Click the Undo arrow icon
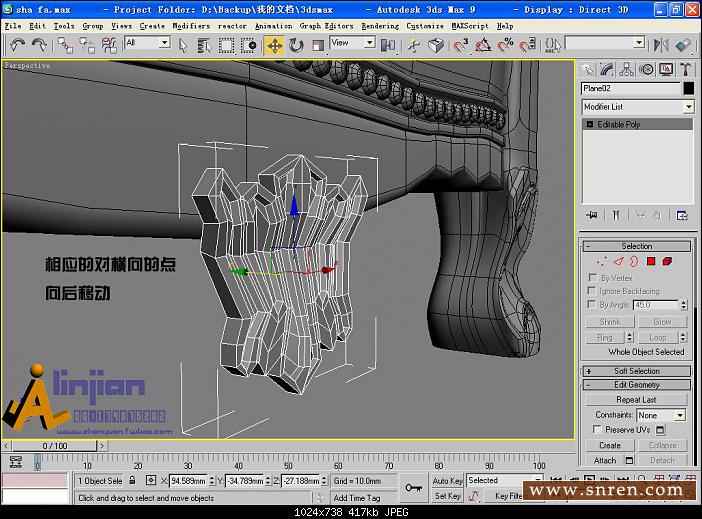 (17, 45)
